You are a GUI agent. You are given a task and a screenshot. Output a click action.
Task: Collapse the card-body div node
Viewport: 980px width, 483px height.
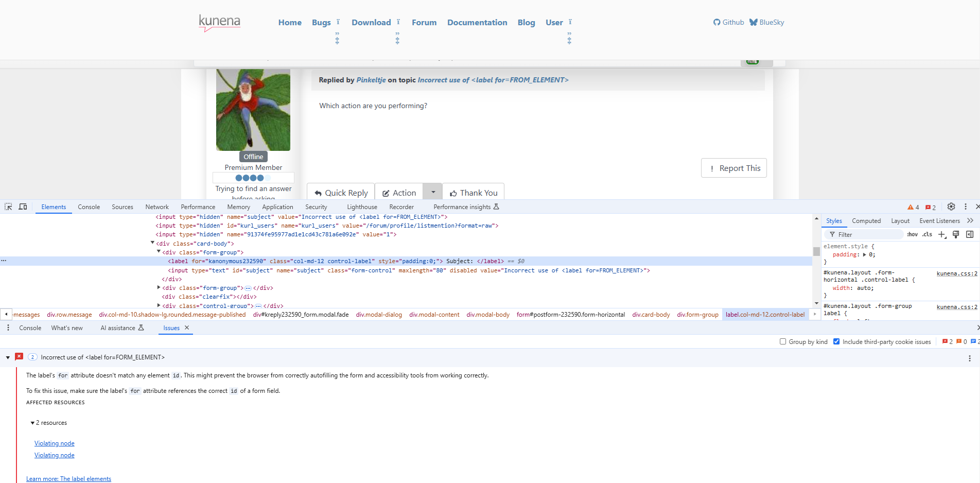pos(152,243)
